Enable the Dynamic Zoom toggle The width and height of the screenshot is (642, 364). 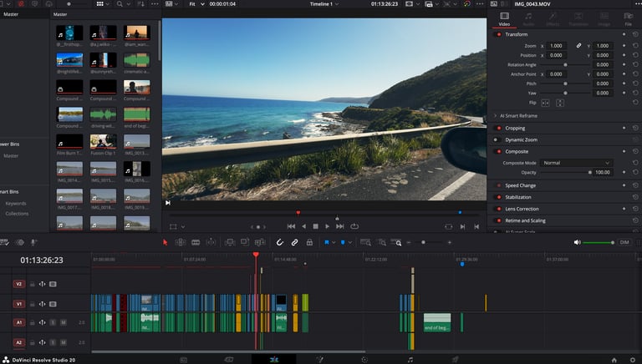[499, 139]
